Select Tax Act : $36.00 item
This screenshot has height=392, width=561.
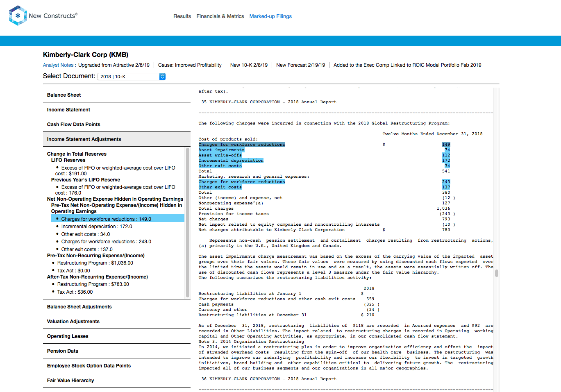point(75,292)
